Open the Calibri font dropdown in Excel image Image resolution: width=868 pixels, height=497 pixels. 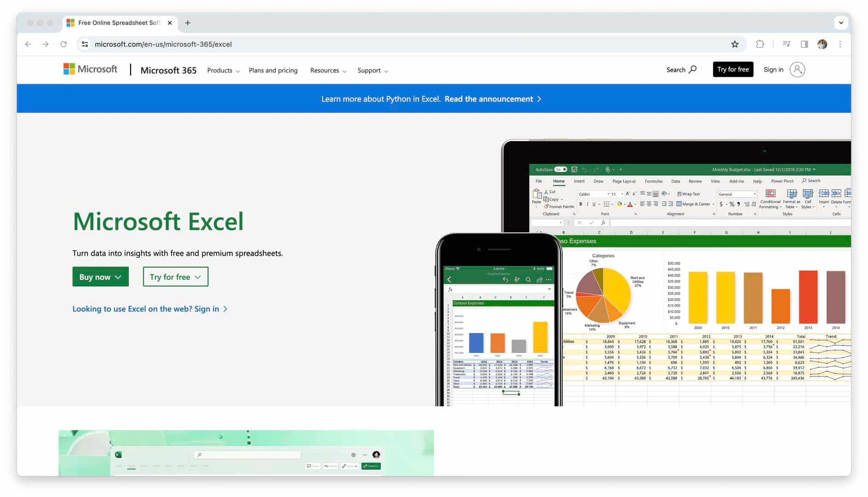pyautogui.click(x=594, y=194)
